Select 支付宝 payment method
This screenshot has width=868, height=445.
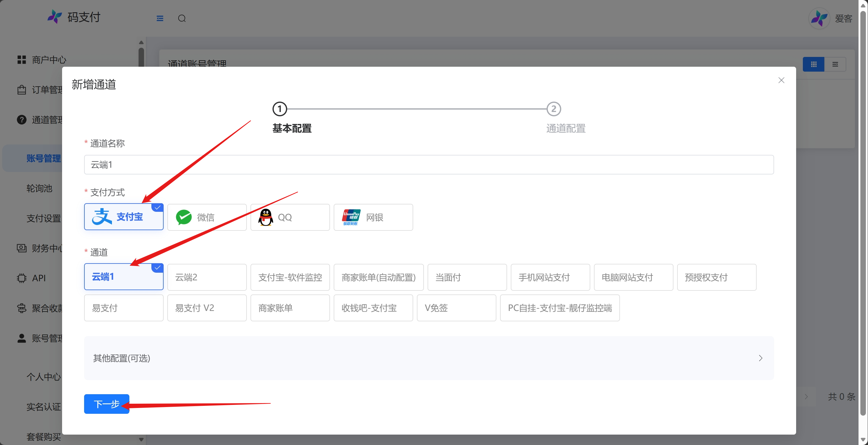pyautogui.click(x=124, y=217)
